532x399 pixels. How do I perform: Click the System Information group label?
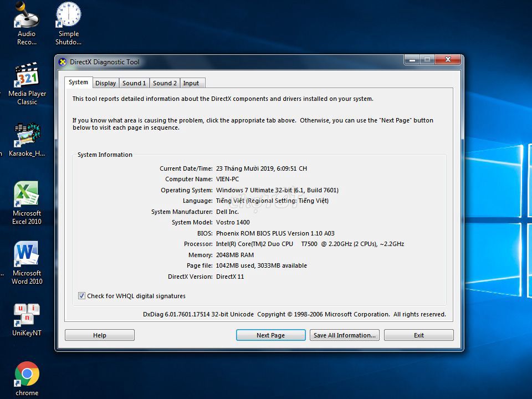click(105, 155)
